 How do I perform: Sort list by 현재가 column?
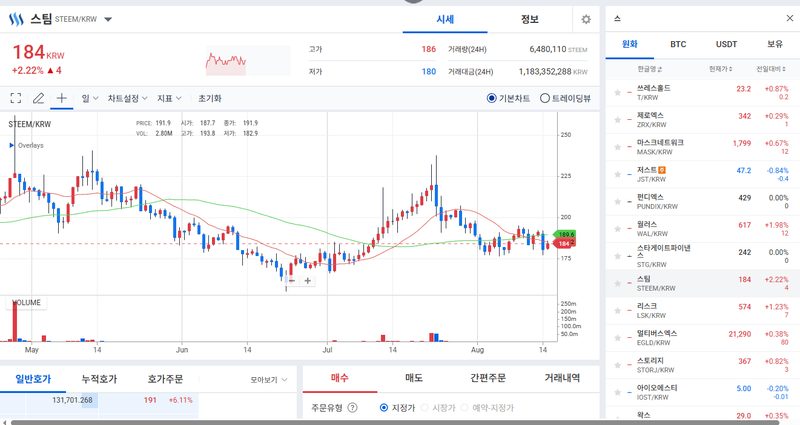coord(720,69)
